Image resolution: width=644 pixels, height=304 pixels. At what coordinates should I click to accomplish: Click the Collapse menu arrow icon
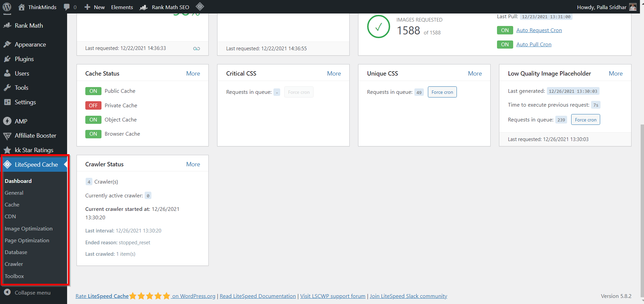[7, 293]
